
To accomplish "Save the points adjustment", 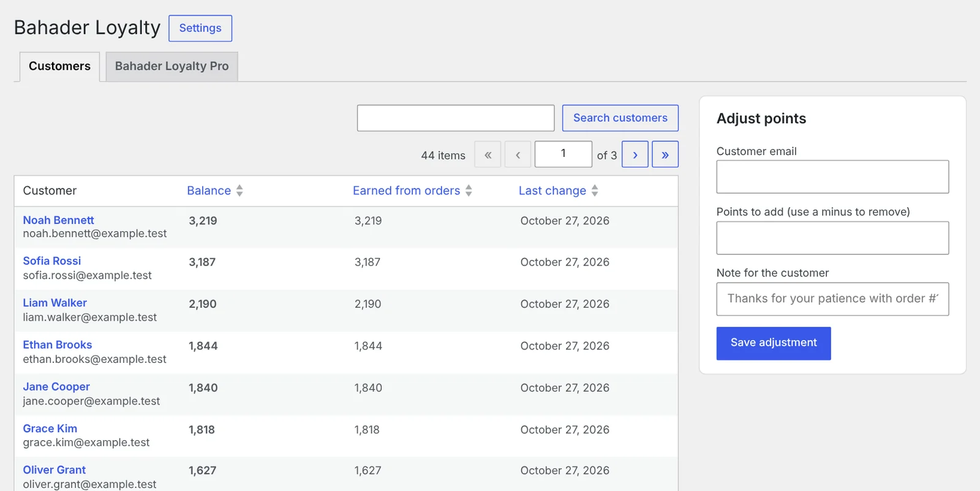I will 774,343.
